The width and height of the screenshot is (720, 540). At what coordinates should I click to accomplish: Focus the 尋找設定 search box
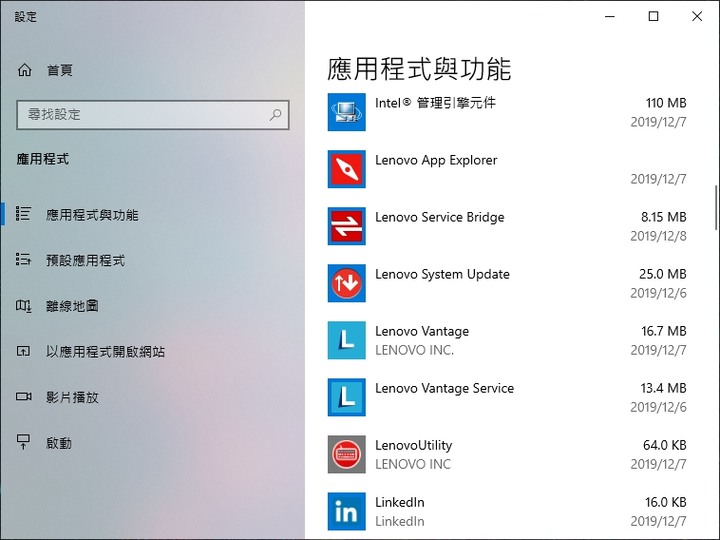153,114
